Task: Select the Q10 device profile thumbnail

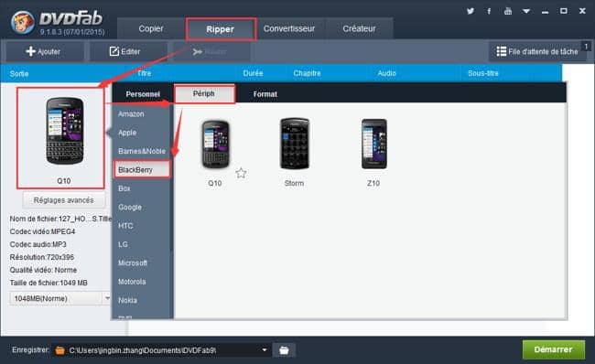Action: coord(215,145)
